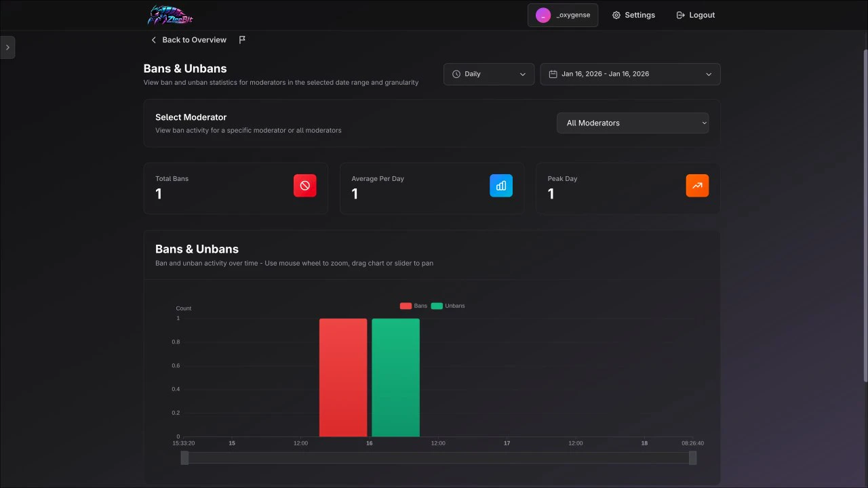Open the _oxygense profile menu

click(x=562, y=14)
